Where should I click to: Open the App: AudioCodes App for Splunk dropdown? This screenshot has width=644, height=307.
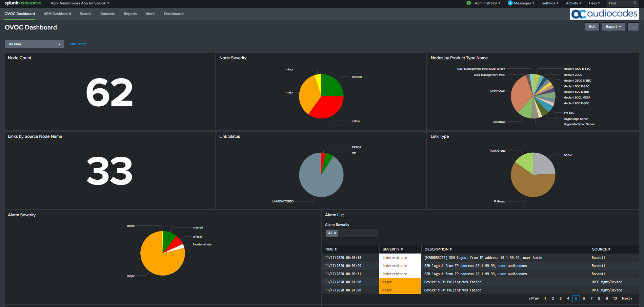(80, 3)
